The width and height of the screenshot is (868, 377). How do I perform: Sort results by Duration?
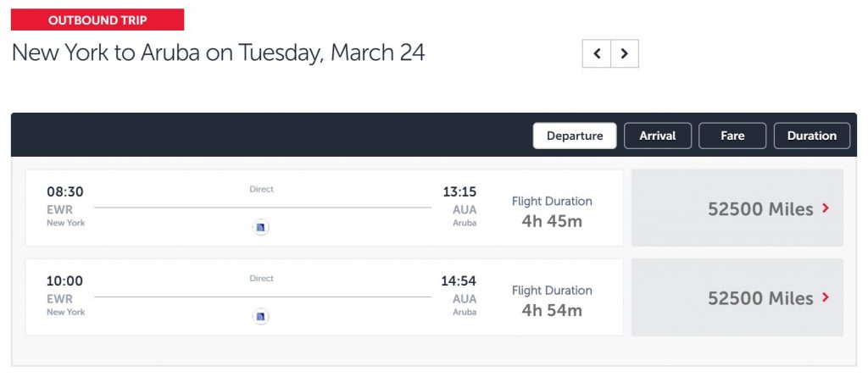click(811, 136)
